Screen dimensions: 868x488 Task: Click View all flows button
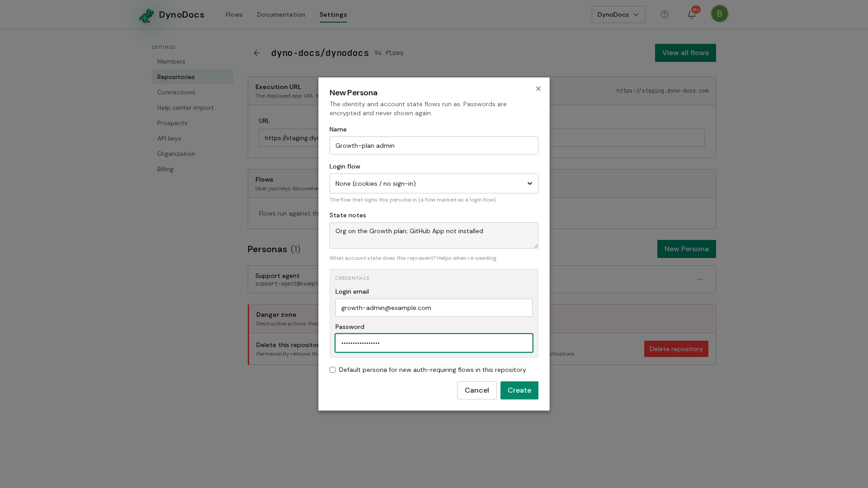685,53
